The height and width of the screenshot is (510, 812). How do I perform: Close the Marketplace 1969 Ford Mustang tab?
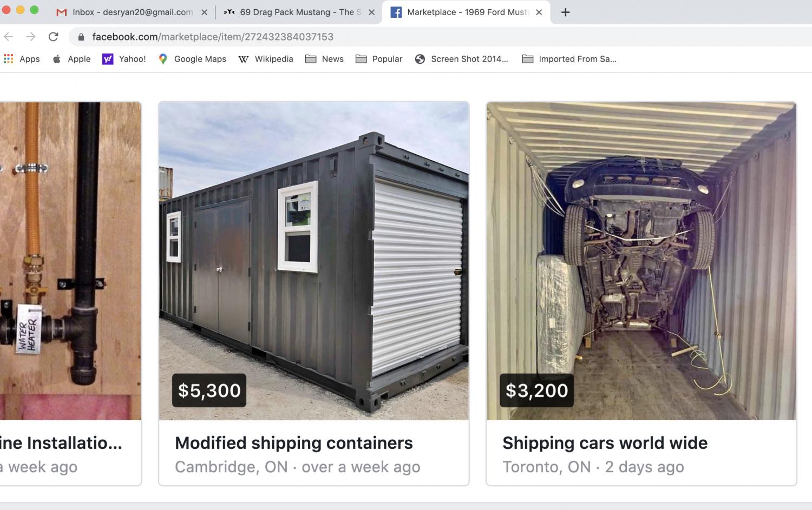point(539,12)
